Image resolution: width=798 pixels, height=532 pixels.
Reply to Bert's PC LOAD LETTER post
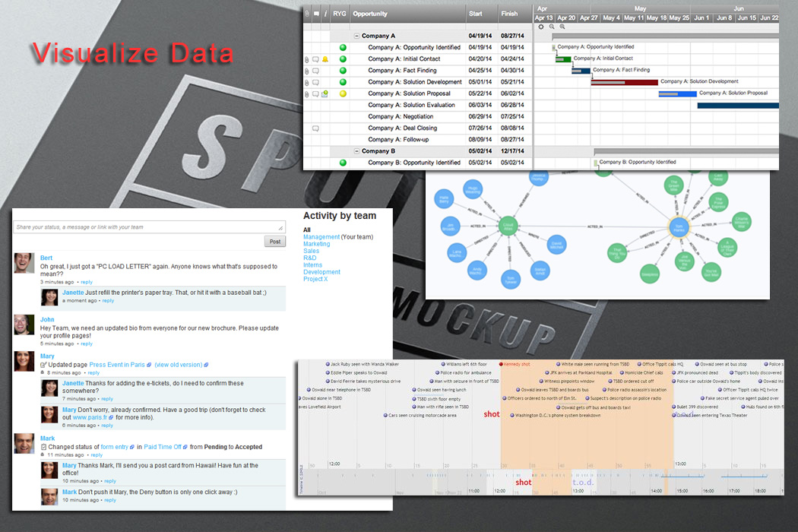(87, 282)
